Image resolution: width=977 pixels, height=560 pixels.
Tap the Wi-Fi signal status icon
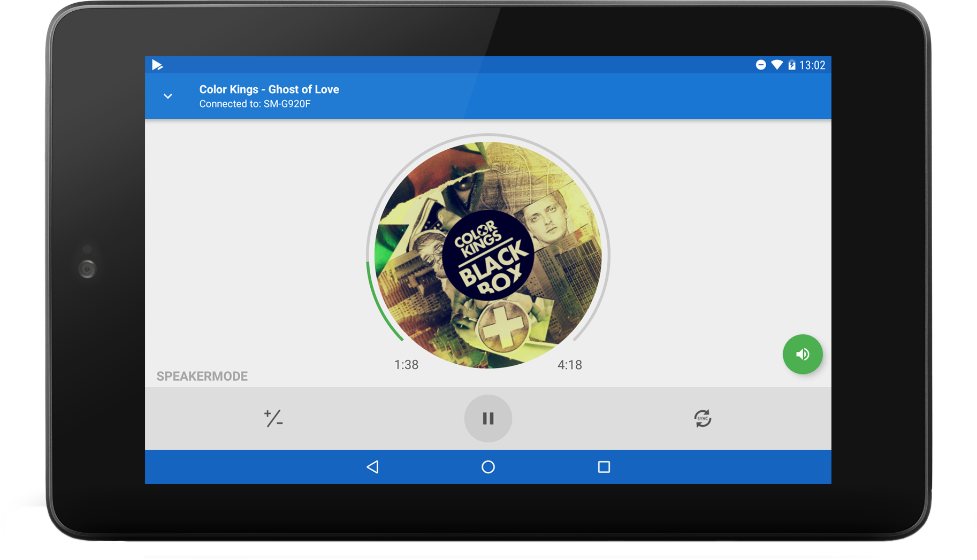tap(776, 65)
